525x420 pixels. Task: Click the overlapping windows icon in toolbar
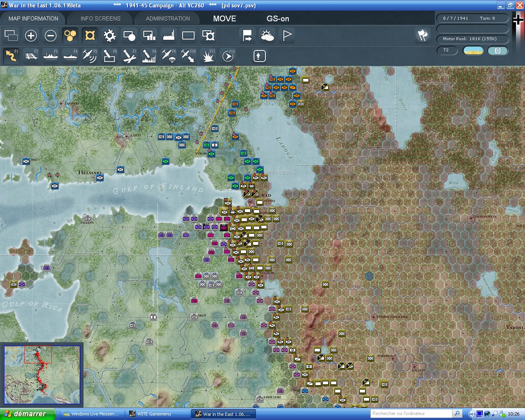[11, 36]
